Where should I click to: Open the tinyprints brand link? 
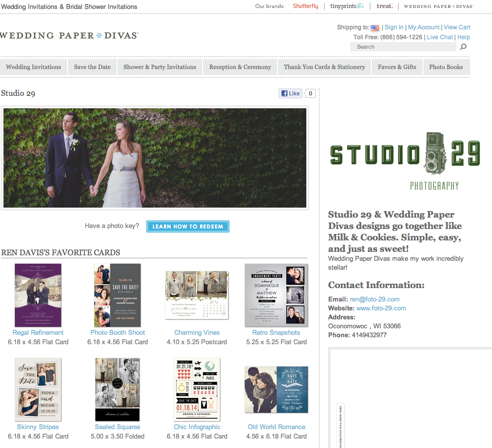pyautogui.click(x=347, y=6)
